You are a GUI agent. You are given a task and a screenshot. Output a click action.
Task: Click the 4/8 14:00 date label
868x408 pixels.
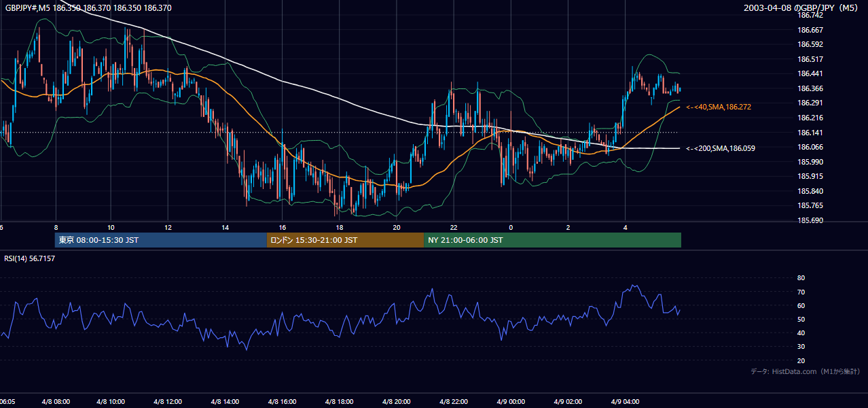[x=225, y=402]
